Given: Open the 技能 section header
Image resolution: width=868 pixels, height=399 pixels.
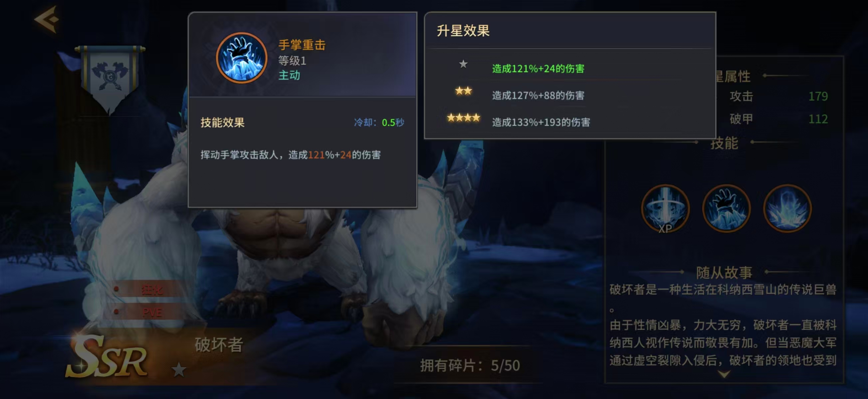Looking at the screenshot, I should click(724, 143).
